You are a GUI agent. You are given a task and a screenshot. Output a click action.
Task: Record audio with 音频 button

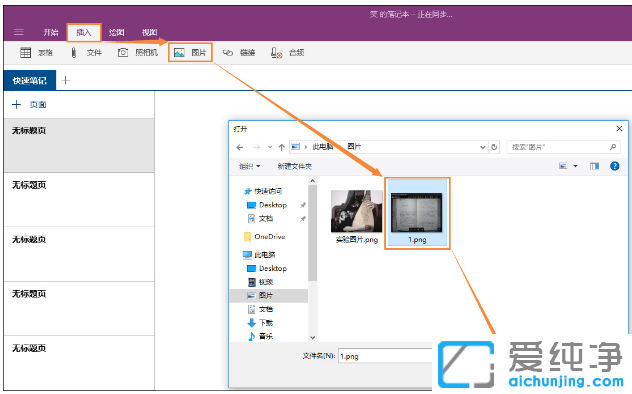pos(287,53)
